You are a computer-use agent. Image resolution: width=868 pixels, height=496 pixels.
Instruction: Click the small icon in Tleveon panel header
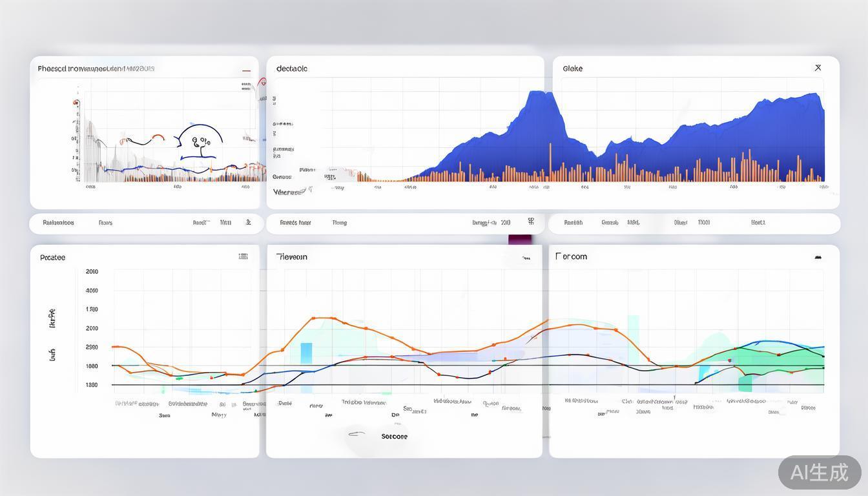pos(526,258)
